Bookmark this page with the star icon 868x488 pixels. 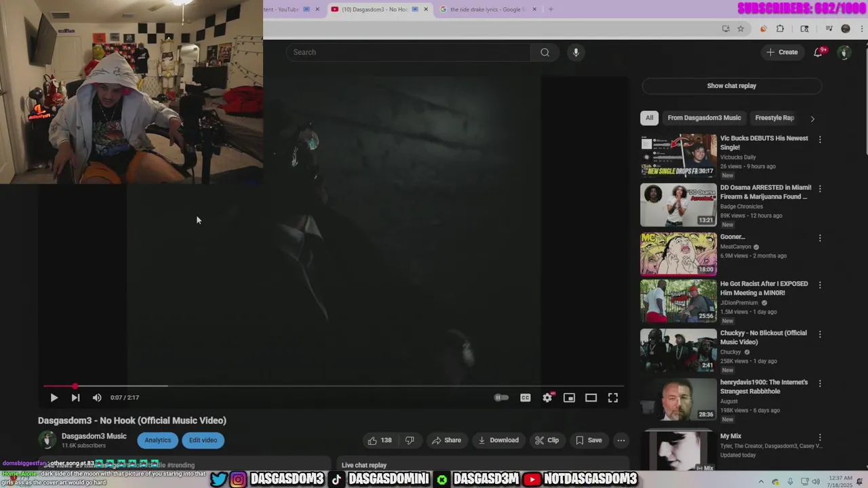point(741,28)
